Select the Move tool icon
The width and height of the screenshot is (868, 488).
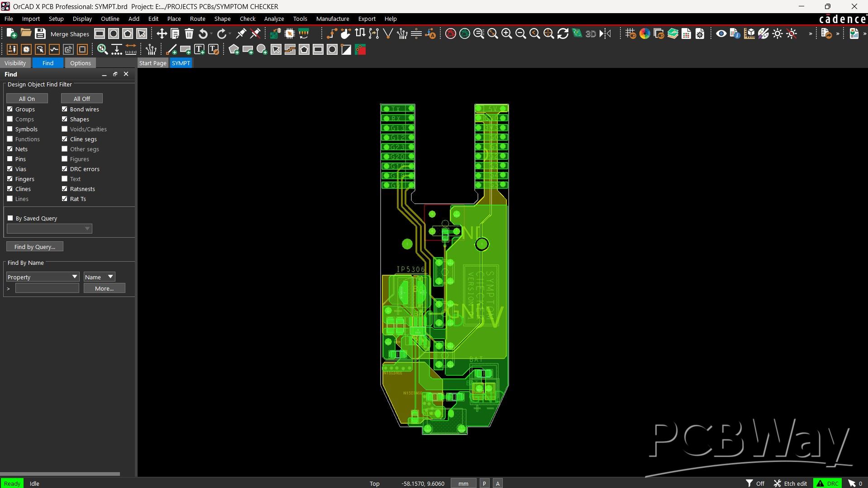162,33
